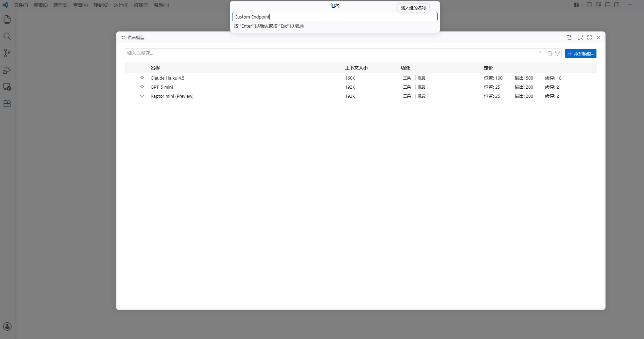This screenshot has height=339, width=644.
Task: Click the 定价 column header
Action: 488,68
